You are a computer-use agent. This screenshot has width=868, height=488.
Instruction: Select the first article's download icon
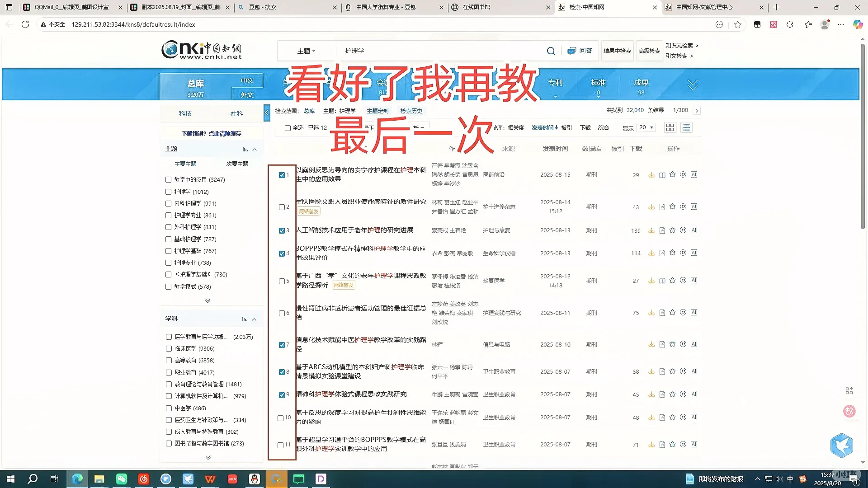click(x=651, y=174)
